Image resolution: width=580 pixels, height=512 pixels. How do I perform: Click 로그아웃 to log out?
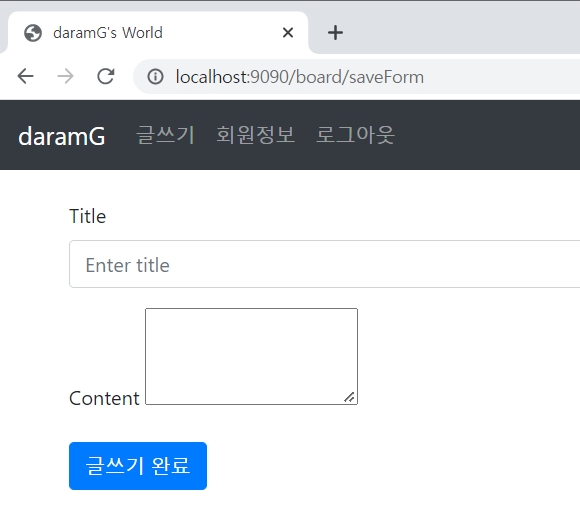tap(355, 135)
